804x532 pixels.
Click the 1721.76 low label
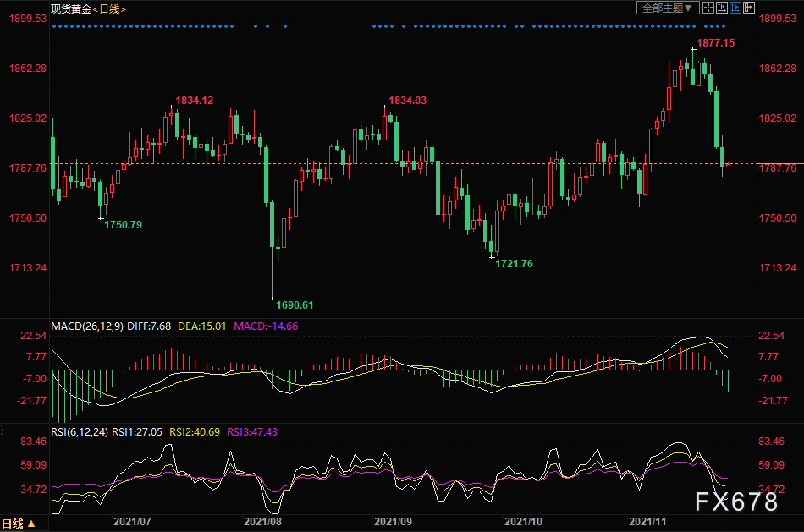coord(514,264)
